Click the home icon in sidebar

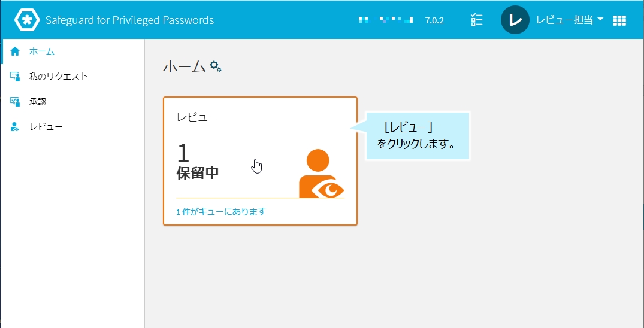[15, 51]
